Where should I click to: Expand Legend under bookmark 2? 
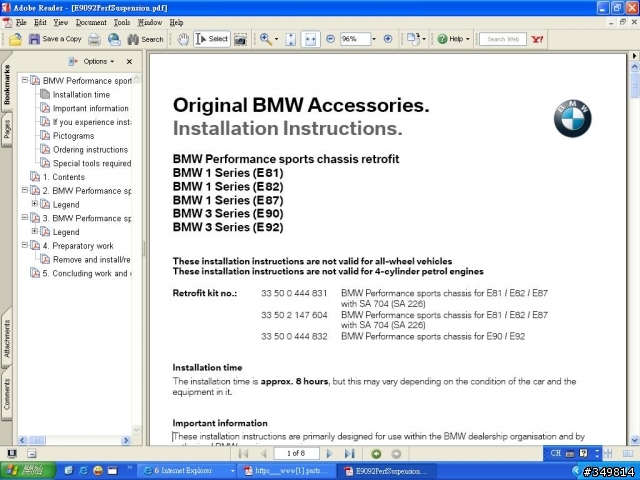[35, 203]
